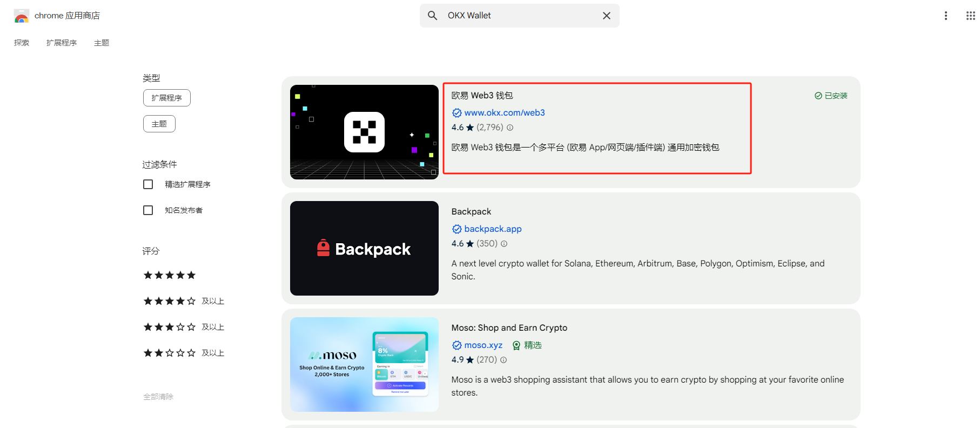Image resolution: width=980 pixels, height=428 pixels.
Task: Open the 主题 tab in top navigation
Action: pos(102,43)
